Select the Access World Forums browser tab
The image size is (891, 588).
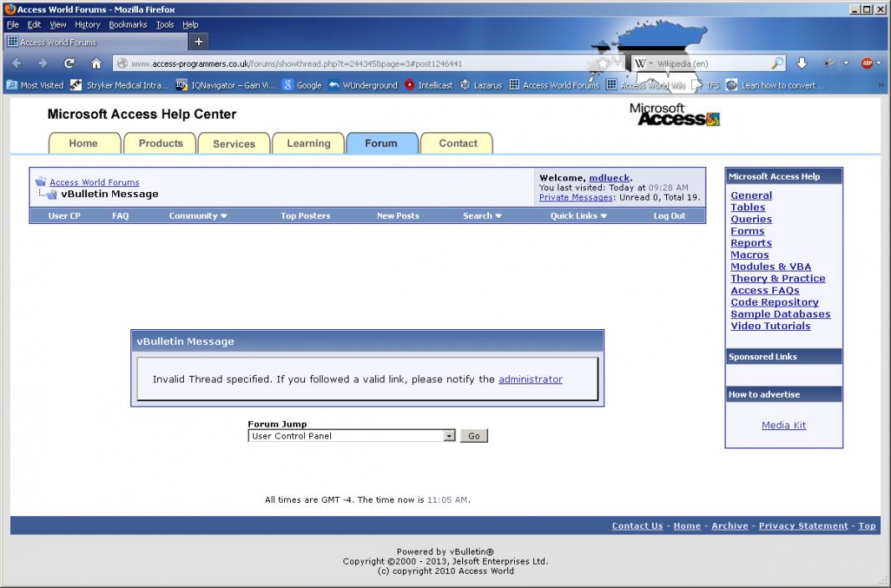(x=97, y=42)
